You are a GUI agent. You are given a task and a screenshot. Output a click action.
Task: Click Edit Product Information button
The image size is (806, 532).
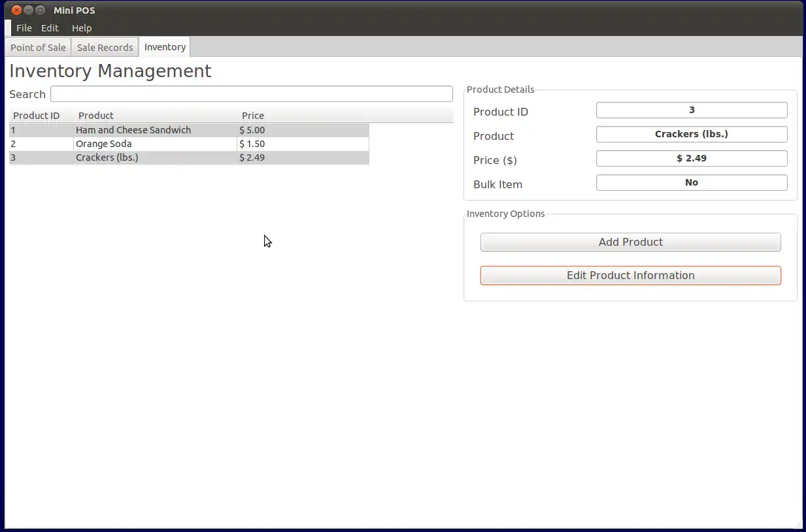tap(630, 275)
